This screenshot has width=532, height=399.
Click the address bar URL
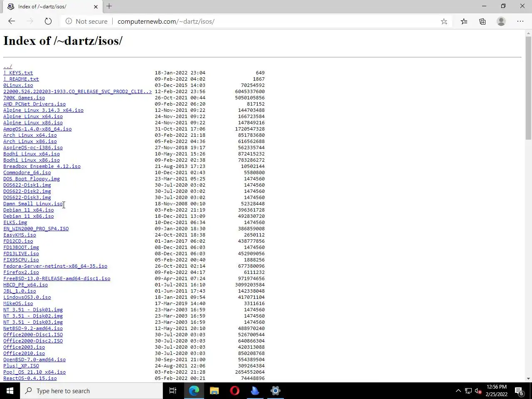(166, 21)
